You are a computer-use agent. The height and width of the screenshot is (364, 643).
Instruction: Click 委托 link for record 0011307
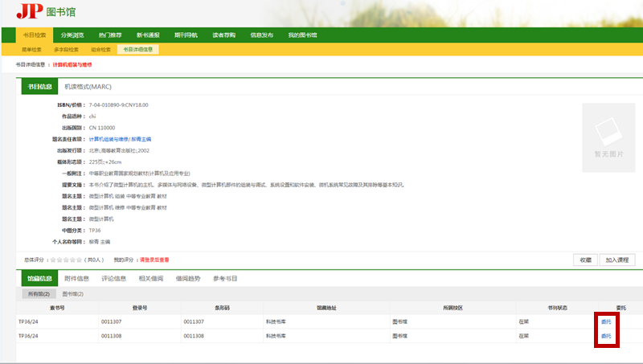click(606, 321)
